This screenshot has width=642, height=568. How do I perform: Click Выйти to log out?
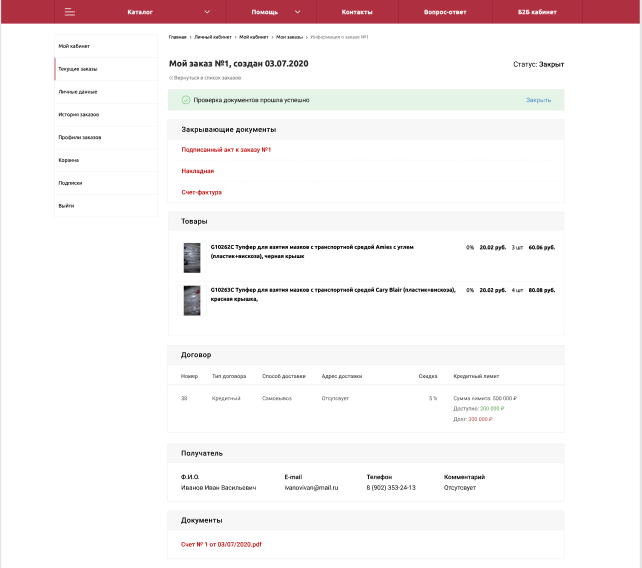[x=66, y=205]
